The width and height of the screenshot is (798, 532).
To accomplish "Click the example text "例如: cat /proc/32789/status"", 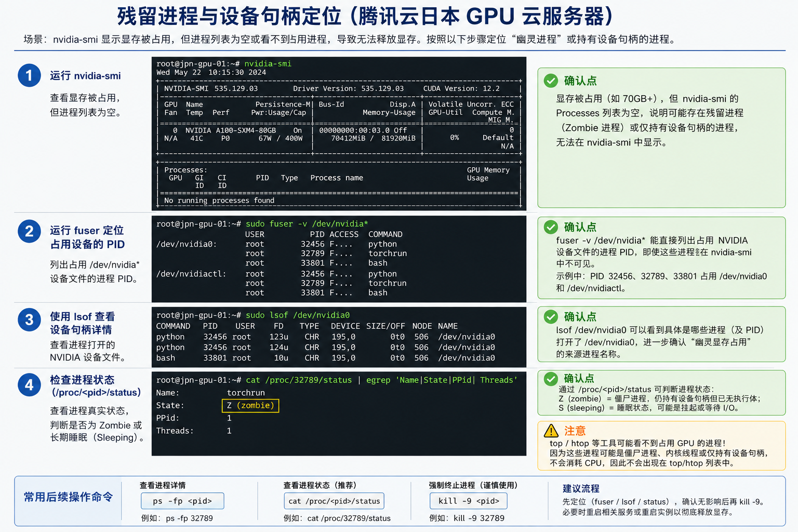I will tap(337, 518).
